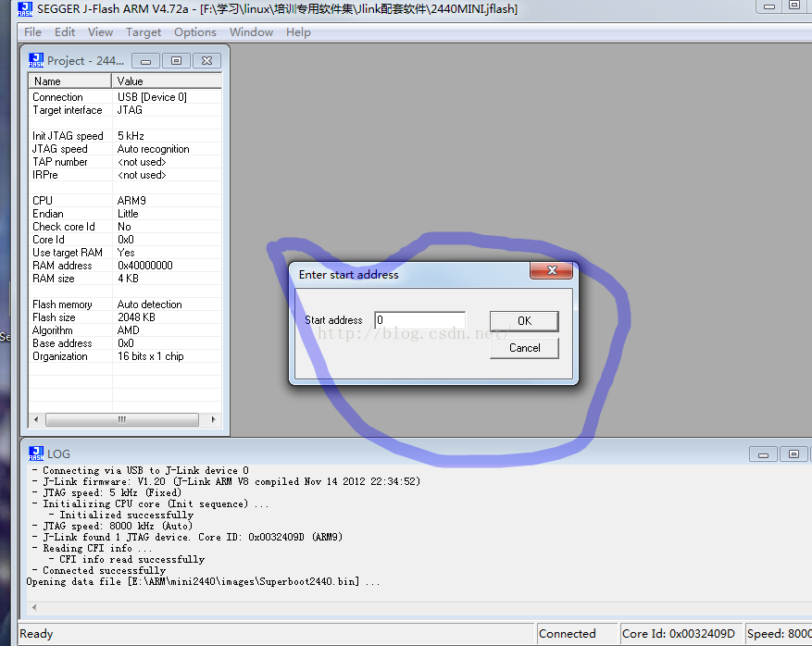Viewport: 812px width, 646px height.
Task: Minimize the LOG panel
Action: 763,454
